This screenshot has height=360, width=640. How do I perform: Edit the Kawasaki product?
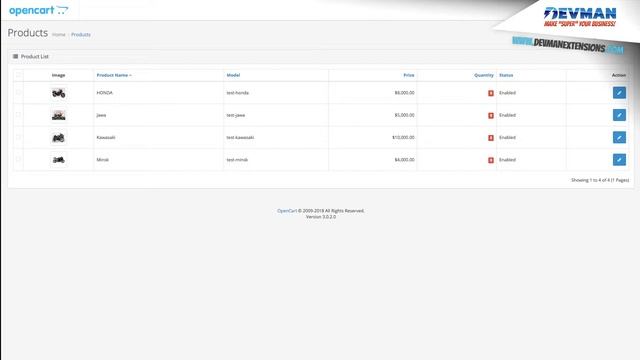click(x=619, y=138)
